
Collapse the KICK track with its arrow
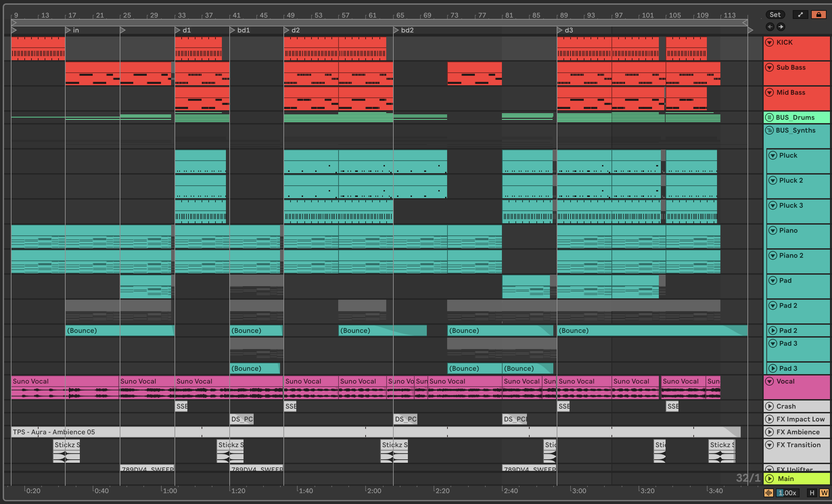click(769, 42)
